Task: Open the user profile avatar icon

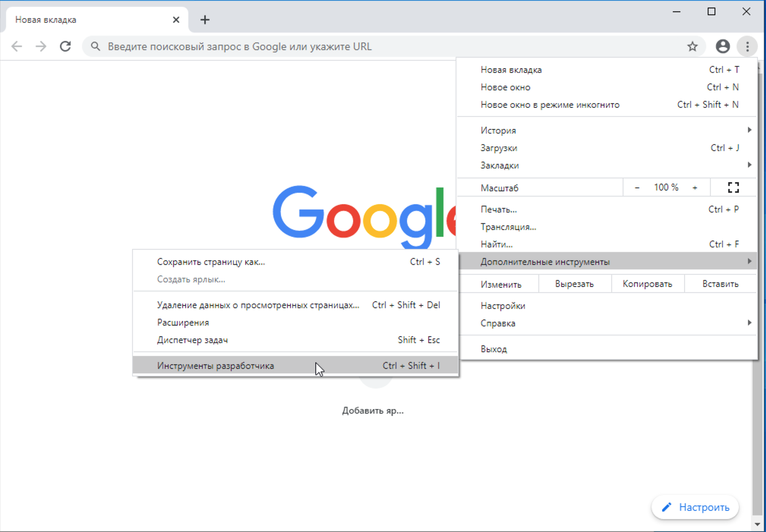Action: [x=723, y=46]
